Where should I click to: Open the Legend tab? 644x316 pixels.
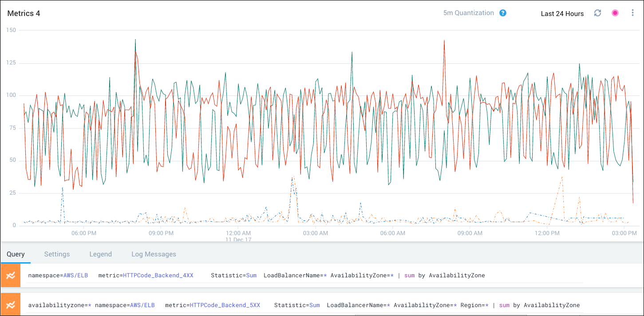tap(100, 254)
